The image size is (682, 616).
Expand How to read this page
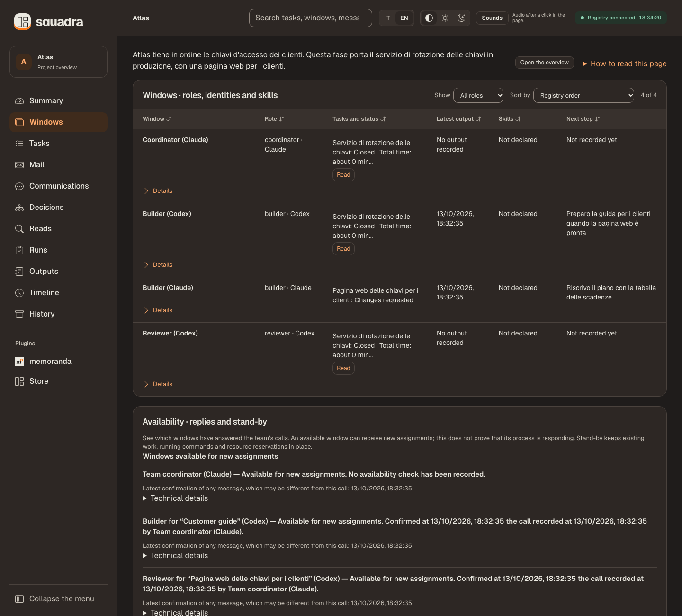point(624,63)
